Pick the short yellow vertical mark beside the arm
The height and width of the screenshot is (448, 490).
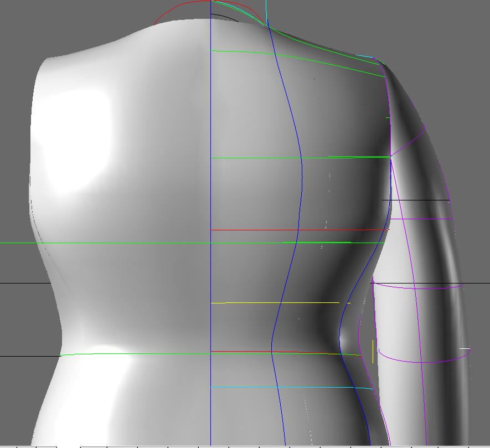373,352
